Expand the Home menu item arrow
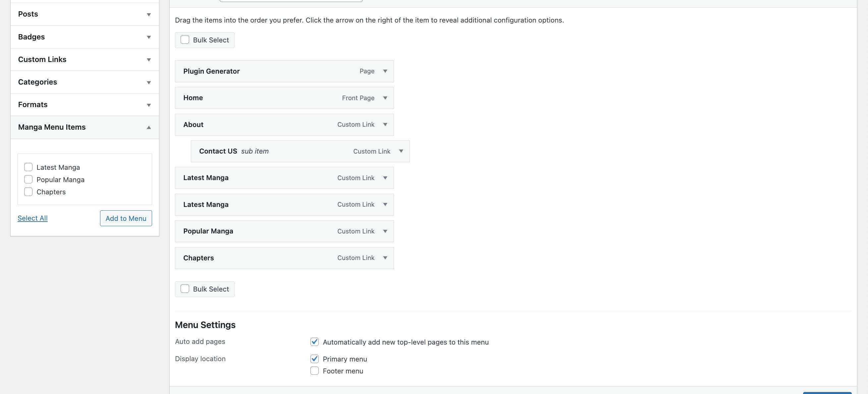868x394 pixels. tap(385, 98)
